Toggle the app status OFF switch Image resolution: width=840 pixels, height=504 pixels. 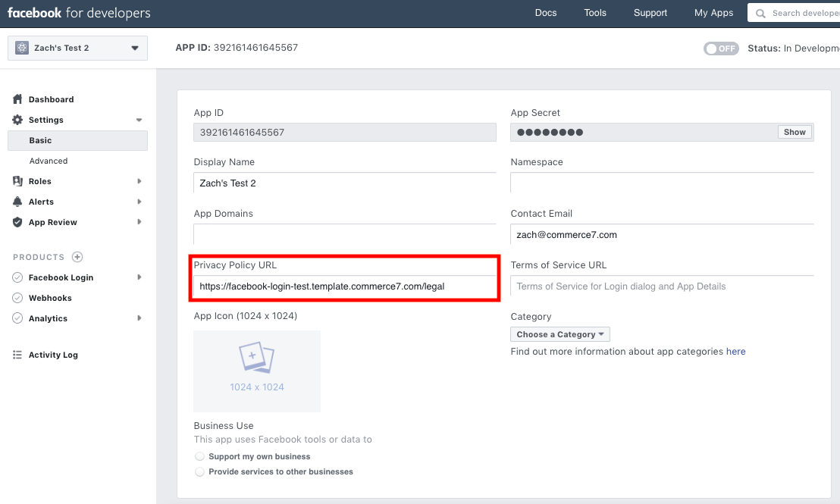point(721,49)
